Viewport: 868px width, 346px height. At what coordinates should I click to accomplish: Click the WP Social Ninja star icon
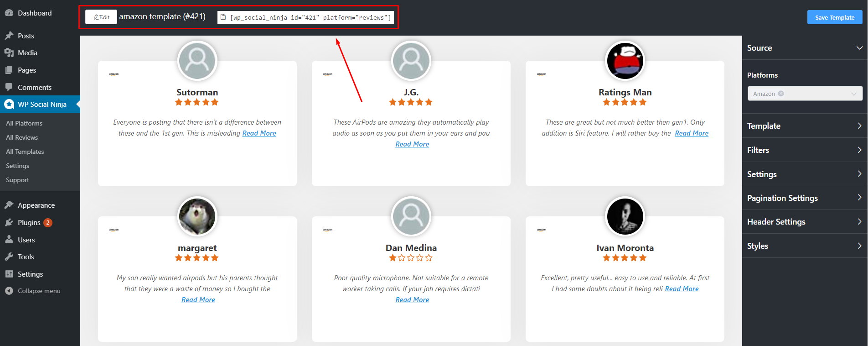pos(9,105)
